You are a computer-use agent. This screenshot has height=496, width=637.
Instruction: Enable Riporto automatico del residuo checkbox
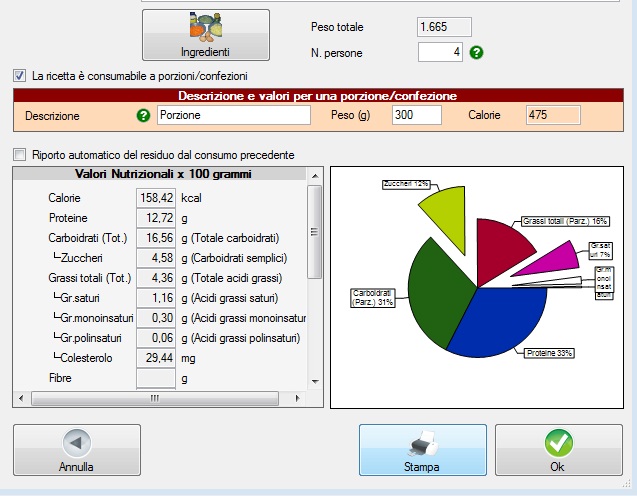(x=19, y=155)
